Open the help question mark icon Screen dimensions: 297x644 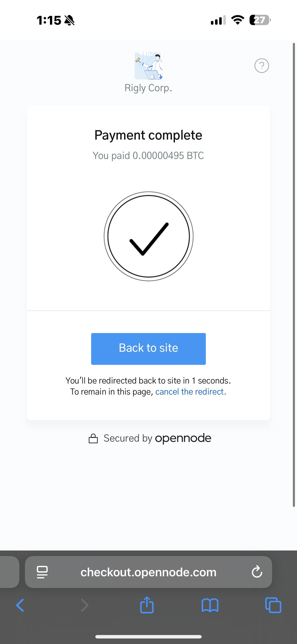262,66
